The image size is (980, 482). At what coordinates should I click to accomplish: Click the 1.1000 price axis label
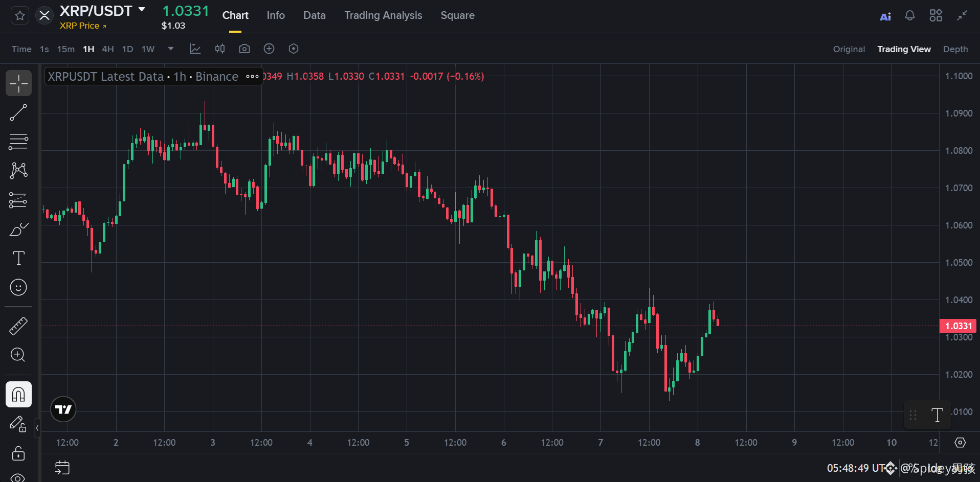click(959, 76)
